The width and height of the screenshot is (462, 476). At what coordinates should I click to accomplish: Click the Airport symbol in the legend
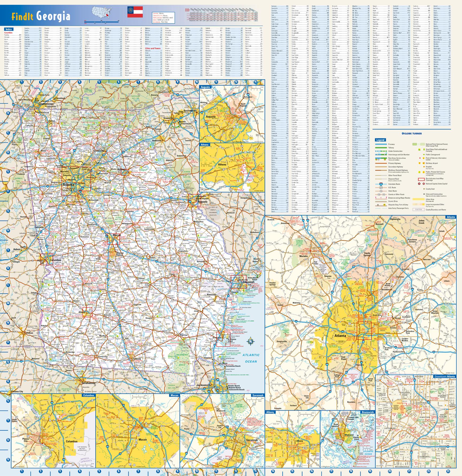coord(423,163)
